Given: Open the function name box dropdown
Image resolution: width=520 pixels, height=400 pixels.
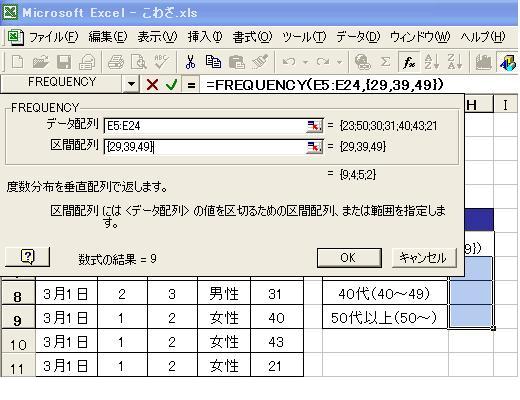Looking at the screenshot, I should [x=131, y=84].
